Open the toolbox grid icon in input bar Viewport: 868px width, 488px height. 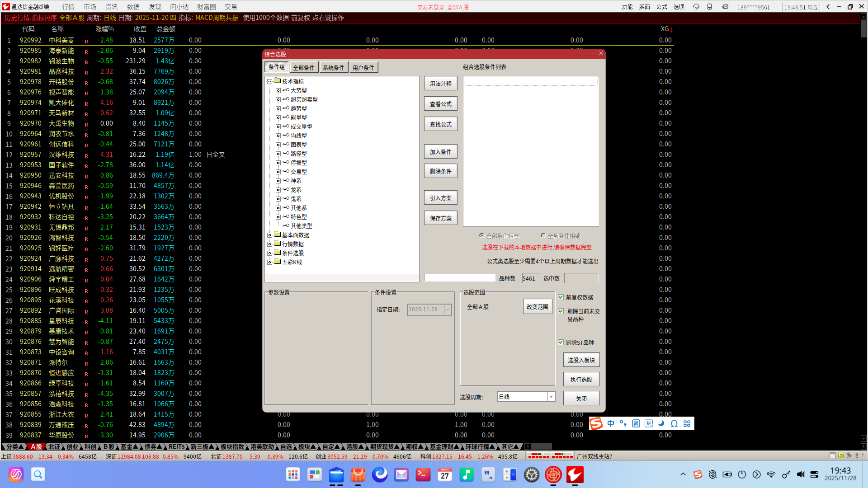point(687,423)
